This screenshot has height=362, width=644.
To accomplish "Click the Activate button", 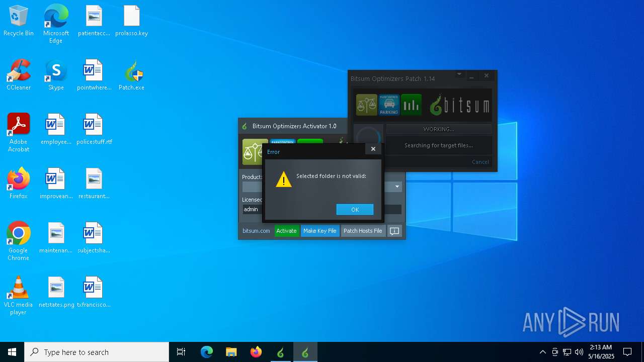I will tap(286, 231).
